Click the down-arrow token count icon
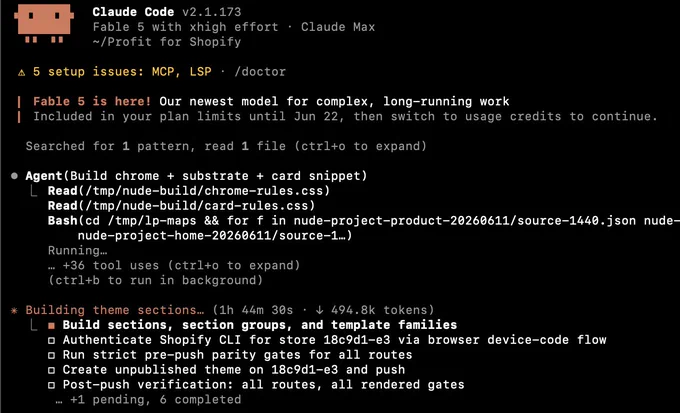 coord(320,310)
